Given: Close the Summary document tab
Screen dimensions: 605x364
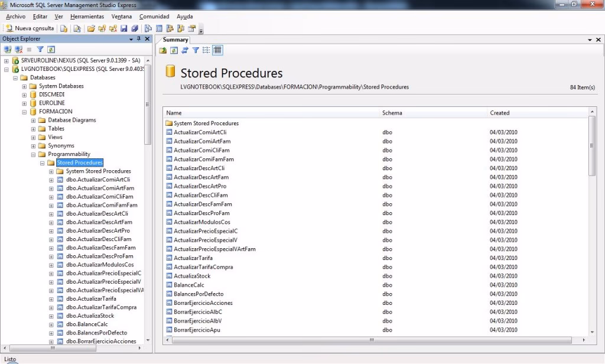Looking at the screenshot, I should tap(598, 40).
